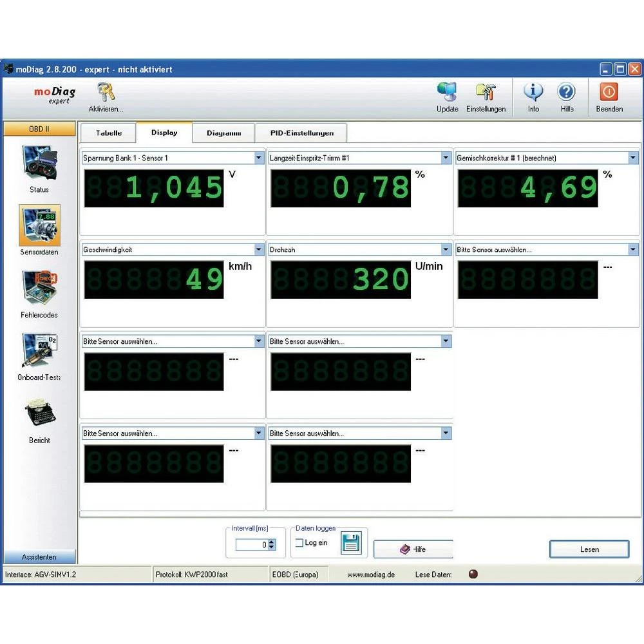Open the 'Spannung Bank 1 - Sensor 1' dropdown

(x=259, y=157)
